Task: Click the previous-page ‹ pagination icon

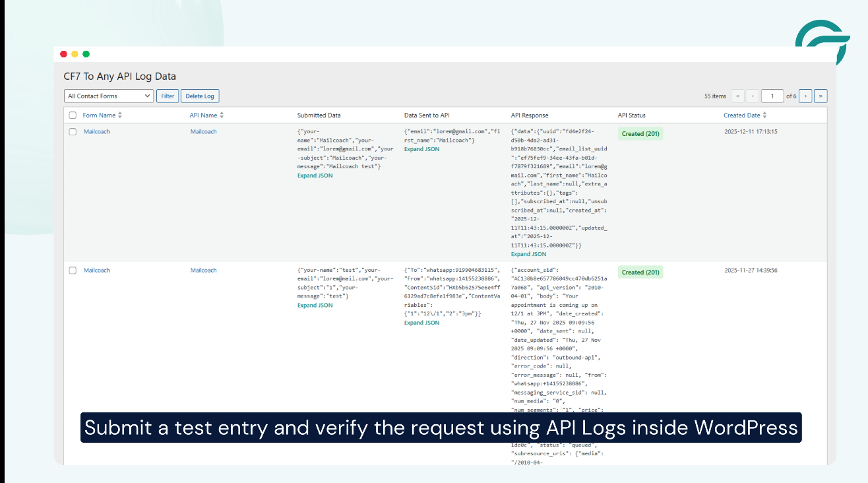Action: (x=753, y=96)
